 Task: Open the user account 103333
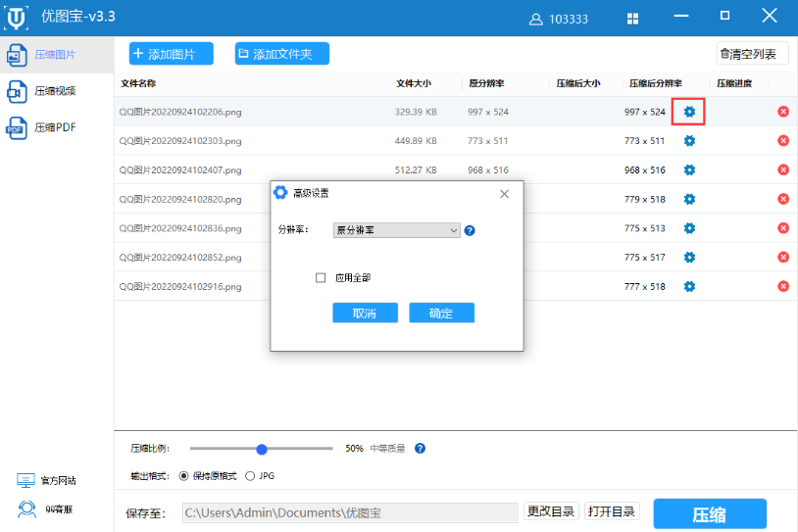(558, 20)
